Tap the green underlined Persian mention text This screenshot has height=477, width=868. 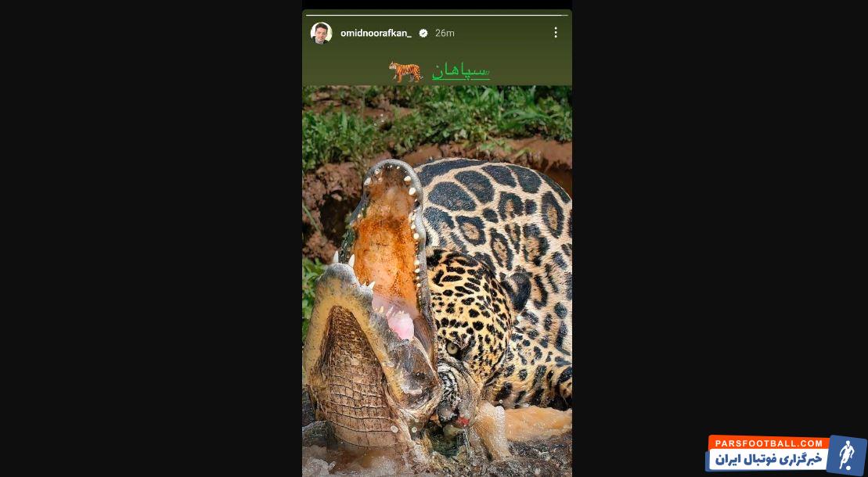pyautogui.click(x=461, y=71)
